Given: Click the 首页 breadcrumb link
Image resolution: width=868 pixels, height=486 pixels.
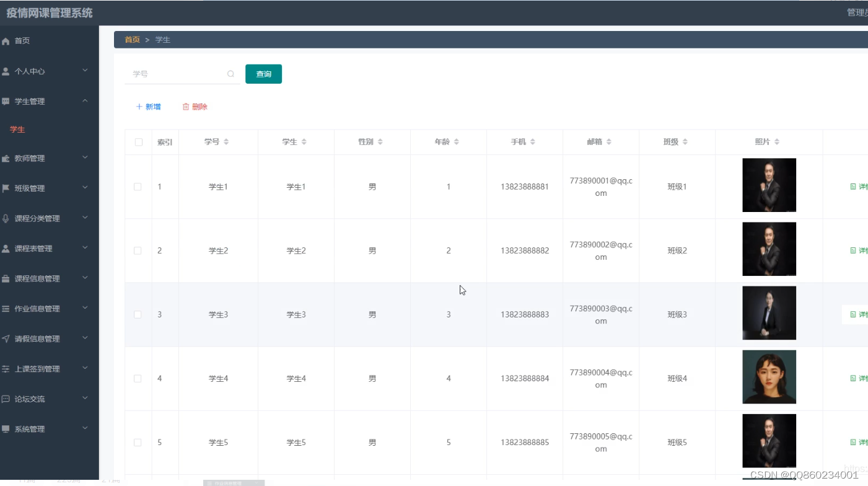Looking at the screenshot, I should click(x=132, y=40).
